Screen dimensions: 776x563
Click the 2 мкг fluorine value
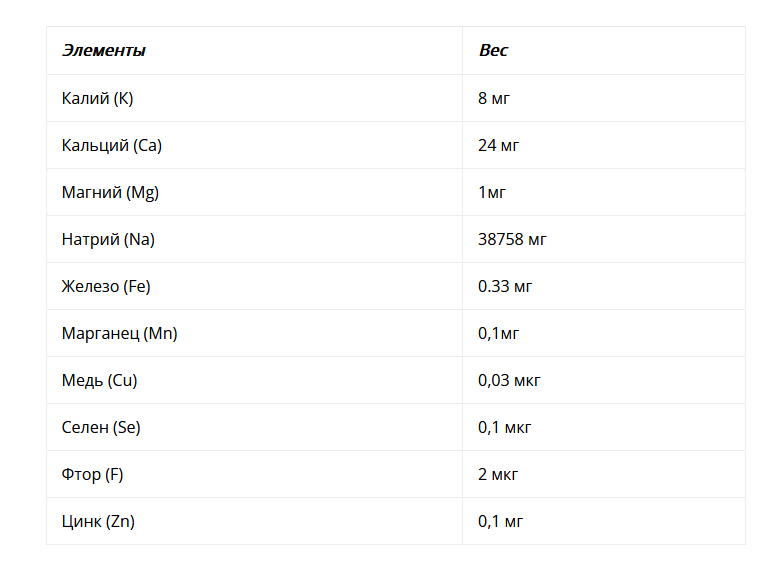(x=498, y=474)
